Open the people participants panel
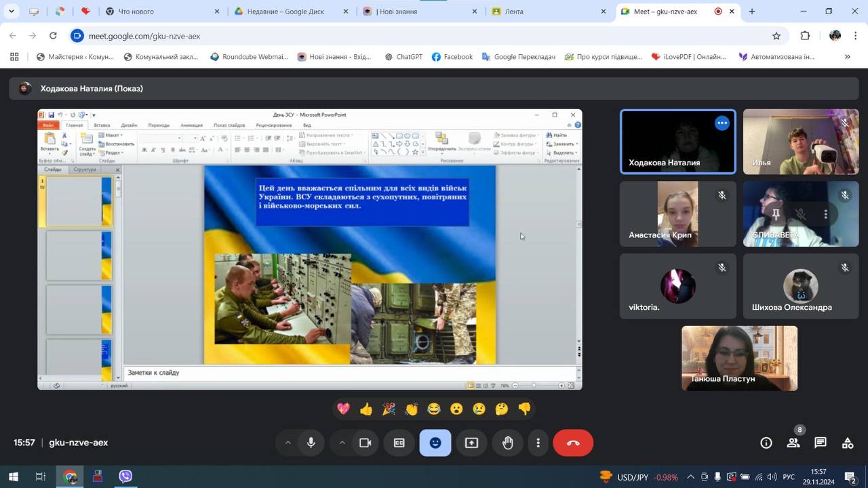The image size is (868, 488). tap(793, 443)
